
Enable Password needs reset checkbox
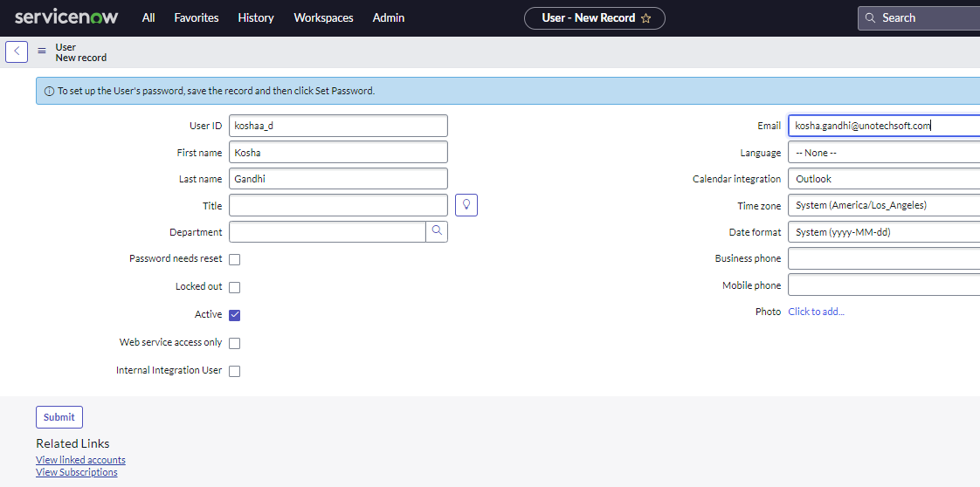(234, 259)
